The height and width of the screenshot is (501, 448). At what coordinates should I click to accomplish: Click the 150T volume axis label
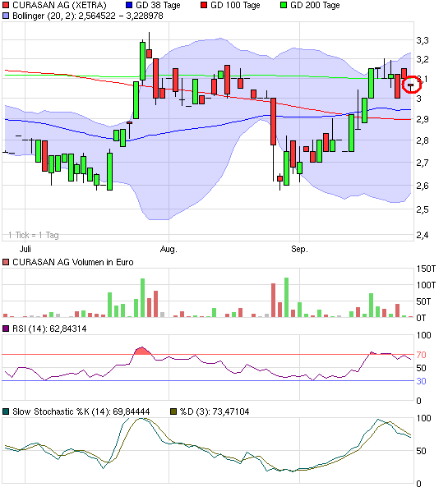[426, 269]
